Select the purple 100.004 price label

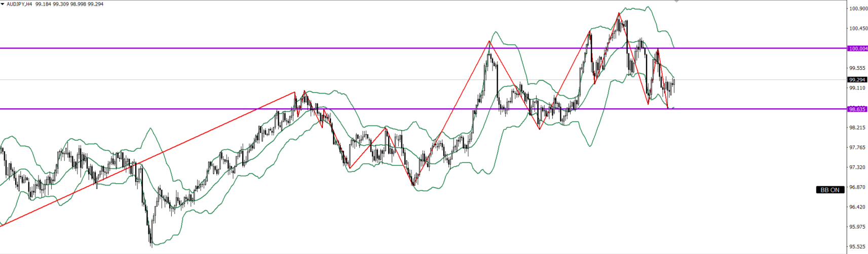click(857, 49)
